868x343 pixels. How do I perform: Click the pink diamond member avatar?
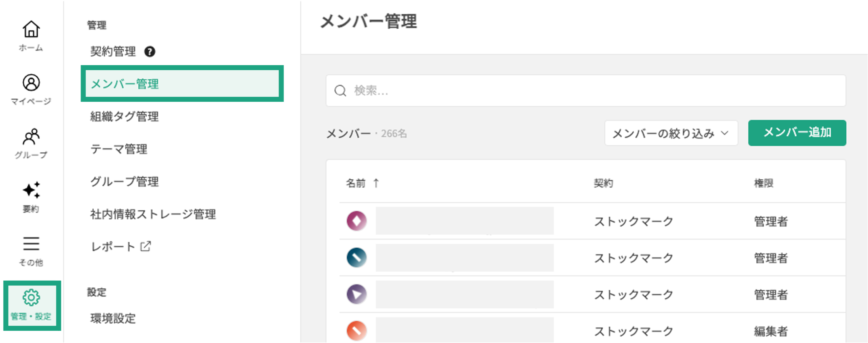pos(356,221)
